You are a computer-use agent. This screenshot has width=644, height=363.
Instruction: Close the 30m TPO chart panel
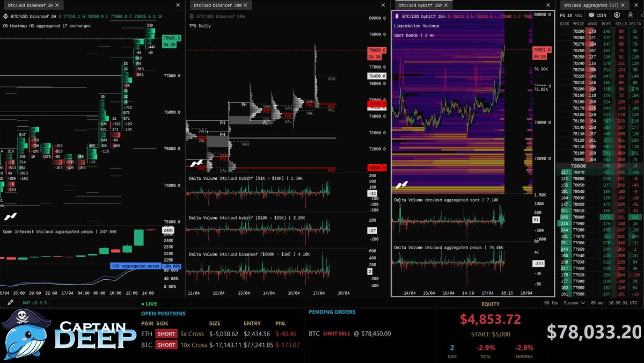click(x=383, y=5)
